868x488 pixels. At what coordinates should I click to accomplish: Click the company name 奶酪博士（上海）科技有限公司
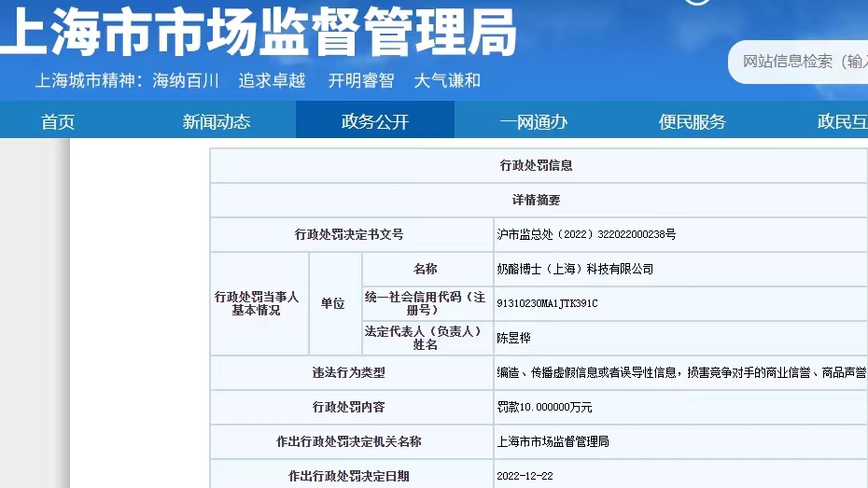575,269
